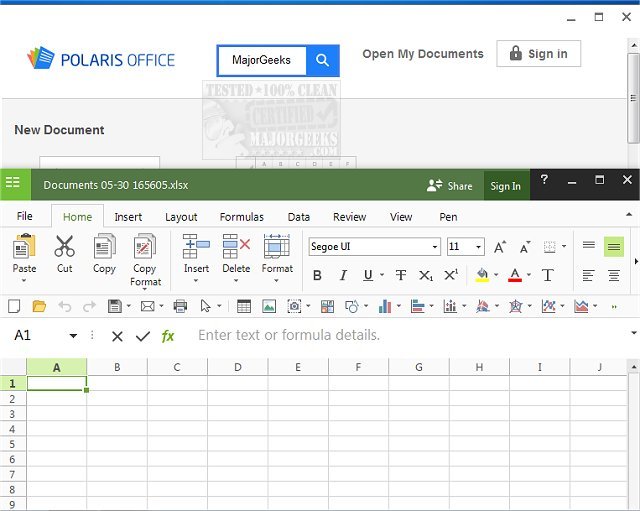
Task: Open the Segoe UI font dropdown
Action: [x=435, y=247]
